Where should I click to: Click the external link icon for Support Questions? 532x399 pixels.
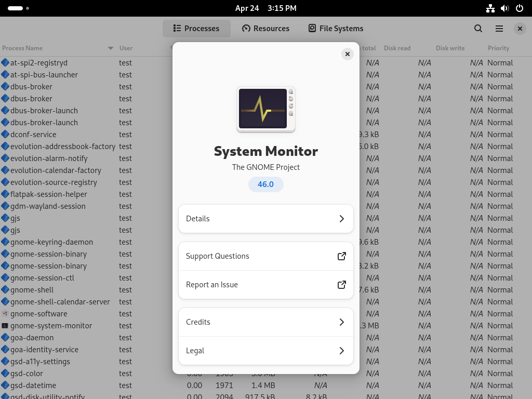tap(342, 256)
